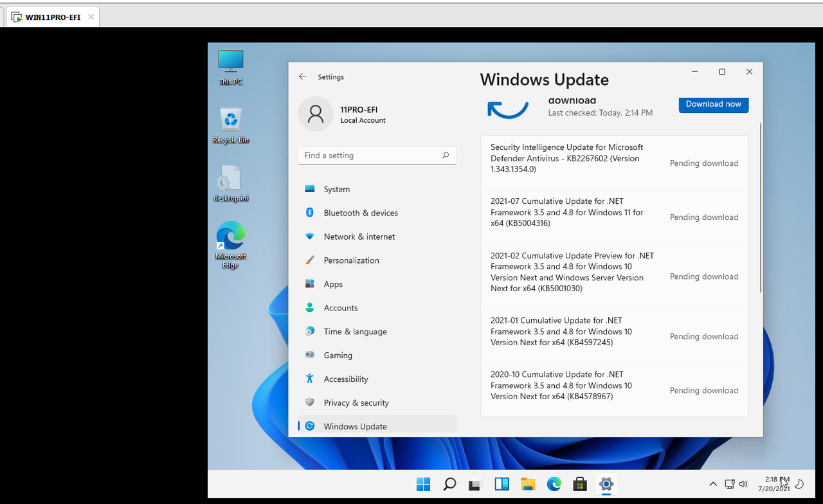Show hidden tray icons chevron
Viewport: 823px width, 504px height.
point(713,484)
